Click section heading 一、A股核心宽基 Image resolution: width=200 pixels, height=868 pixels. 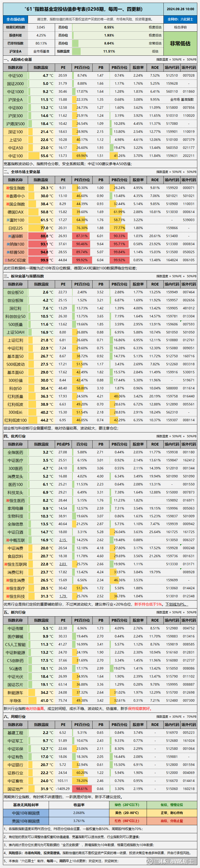[18, 59]
